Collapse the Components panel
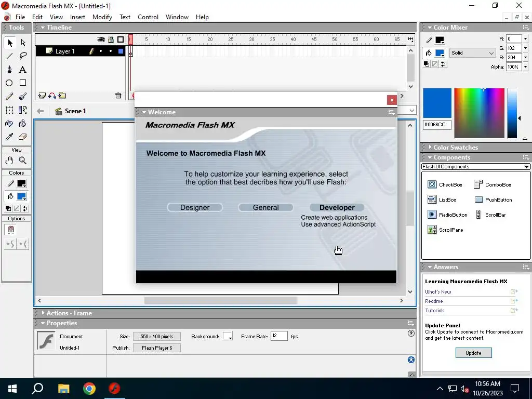The height and width of the screenshot is (399, 532). pyautogui.click(x=430, y=157)
